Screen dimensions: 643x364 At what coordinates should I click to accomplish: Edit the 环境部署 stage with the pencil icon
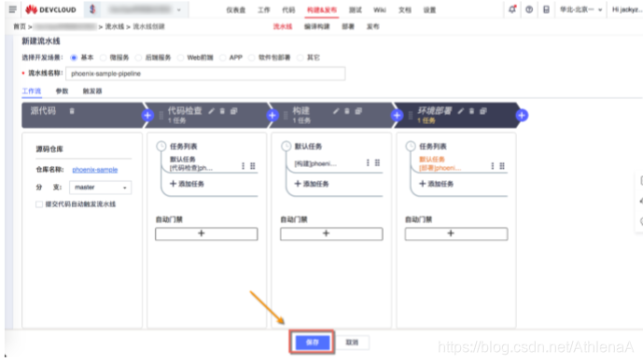point(460,111)
